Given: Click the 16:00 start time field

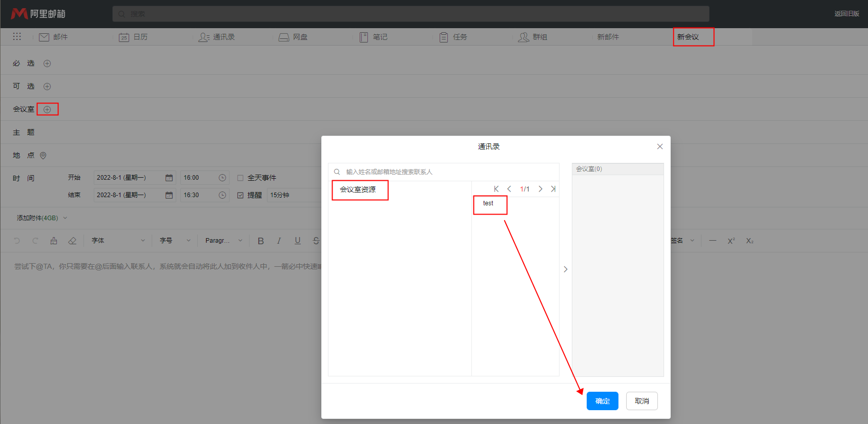Looking at the screenshot, I should (x=204, y=178).
